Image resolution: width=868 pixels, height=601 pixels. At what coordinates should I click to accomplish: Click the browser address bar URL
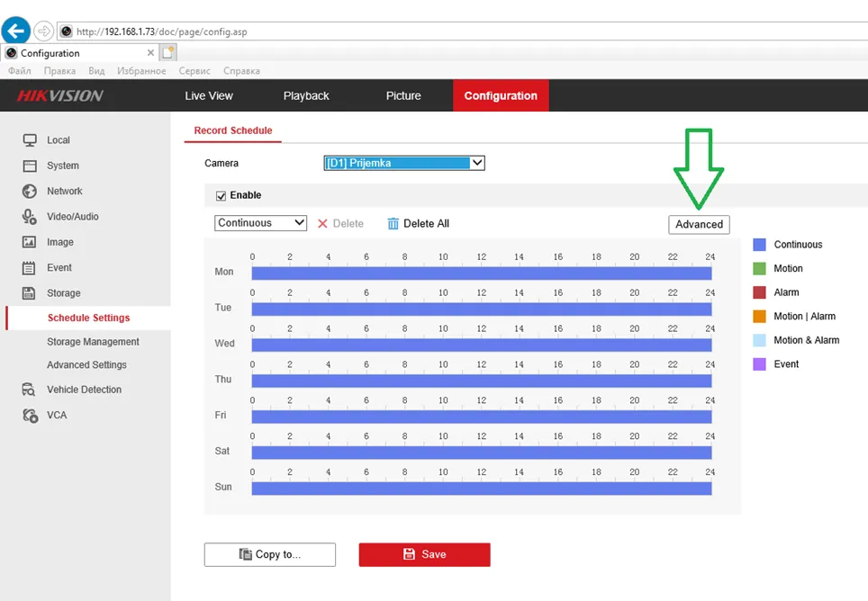162,31
